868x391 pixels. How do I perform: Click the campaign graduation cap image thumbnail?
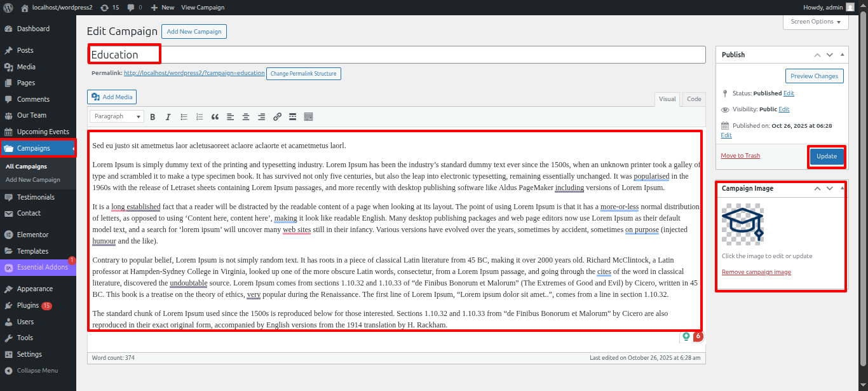(x=742, y=224)
